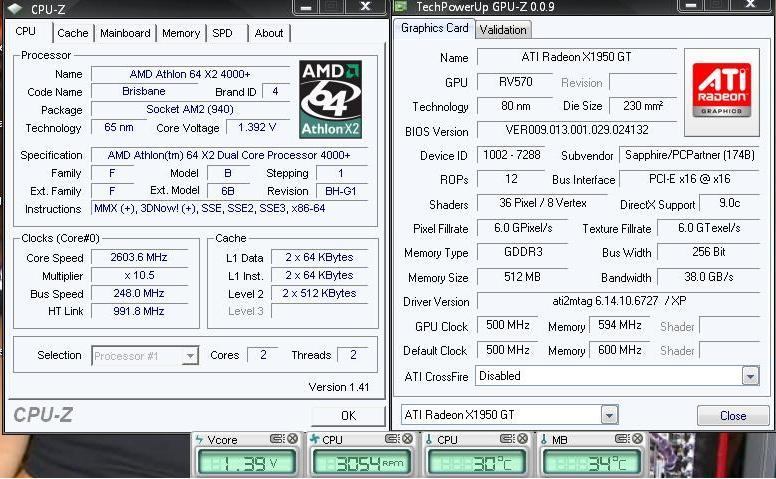Click the Vcore 1.39 V display
The height and width of the screenshot is (479, 776).
coord(246,463)
